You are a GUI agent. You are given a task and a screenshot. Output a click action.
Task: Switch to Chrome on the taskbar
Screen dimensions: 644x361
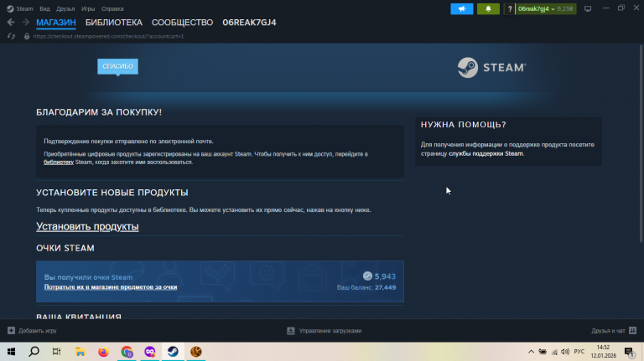tap(127, 352)
